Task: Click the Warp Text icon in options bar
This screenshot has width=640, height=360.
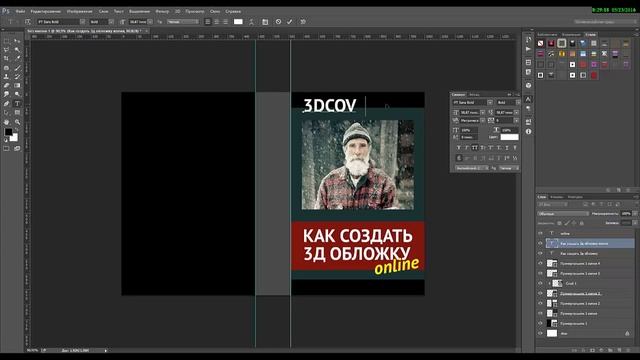Action: pyautogui.click(x=251, y=22)
